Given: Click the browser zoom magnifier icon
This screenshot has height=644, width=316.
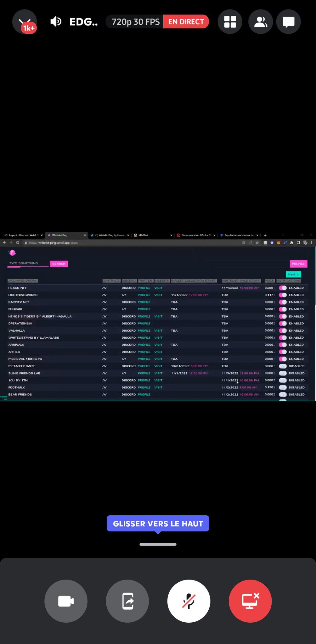Looking at the screenshot, I should 244,242.
